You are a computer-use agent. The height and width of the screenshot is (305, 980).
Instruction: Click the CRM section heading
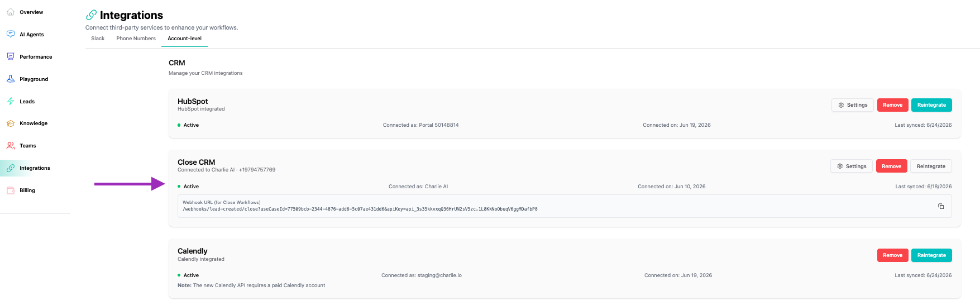pyautogui.click(x=177, y=63)
